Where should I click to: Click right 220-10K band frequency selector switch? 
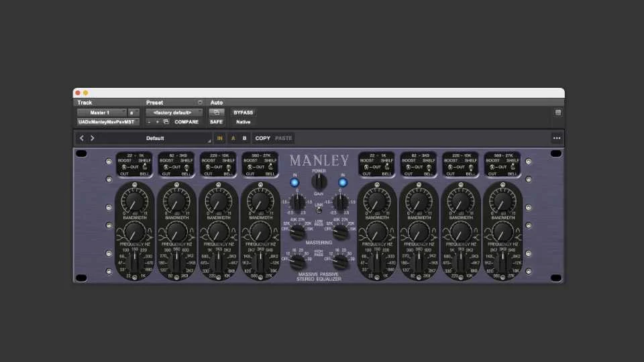click(x=460, y=263)
